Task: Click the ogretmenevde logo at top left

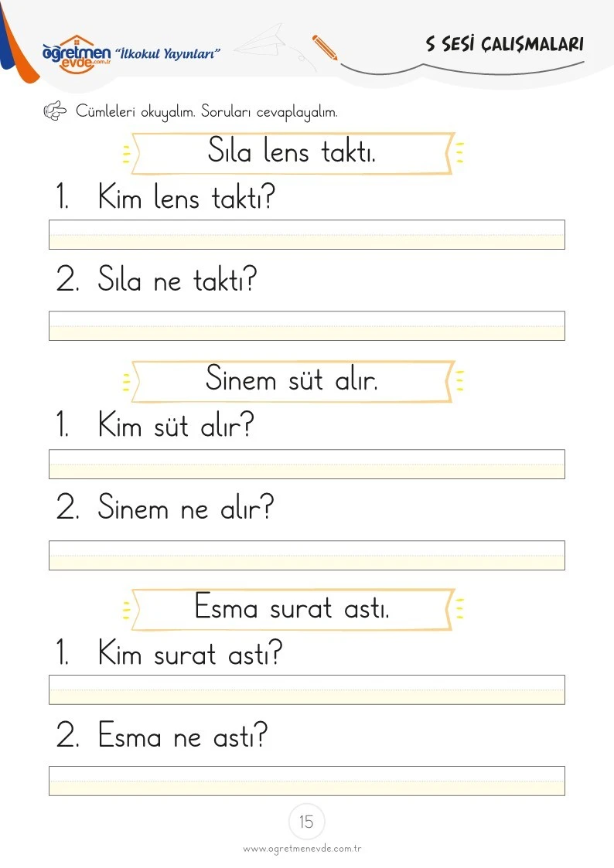Action: pyautogui.click(x=77, y=54)
